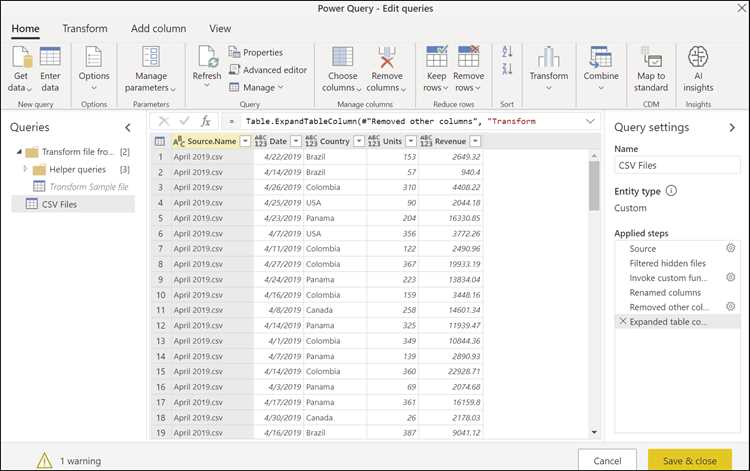Click the Canada cell in row 11
This screenshot has height=471, width=750.
[335, 310]
